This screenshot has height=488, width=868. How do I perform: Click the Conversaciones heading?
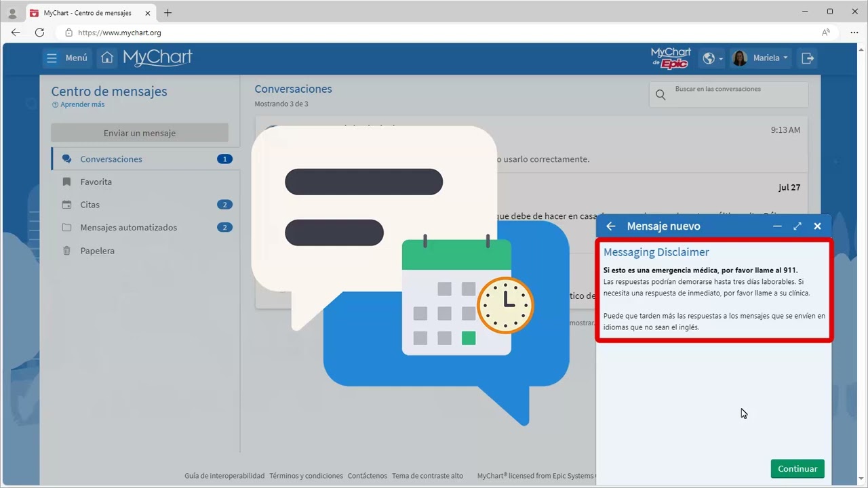(x=293, y=89)
